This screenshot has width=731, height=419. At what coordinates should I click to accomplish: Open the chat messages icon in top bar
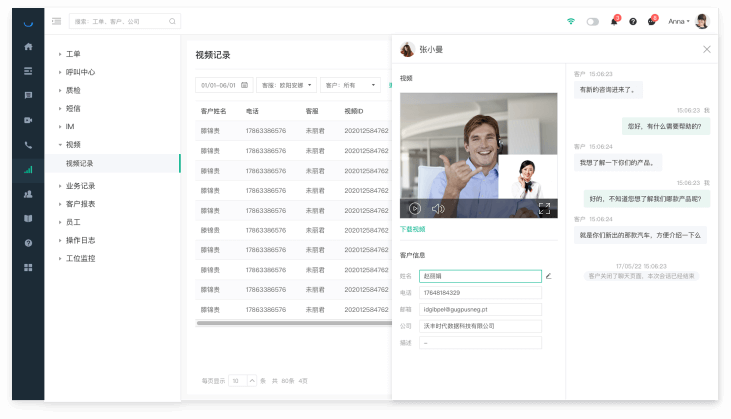point(652,21)
